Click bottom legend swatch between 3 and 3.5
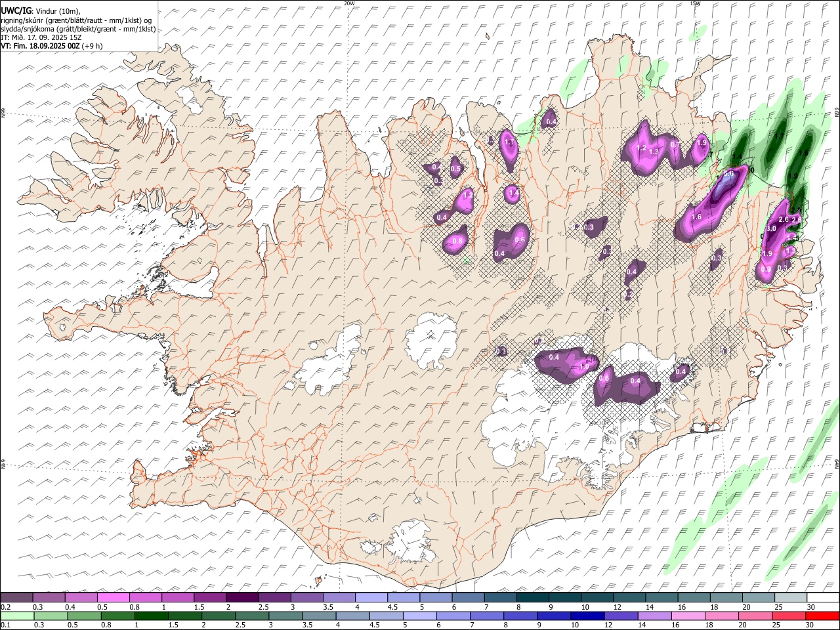Image resolution: width=840 pixels, height=630 pixels. coord(285,616)
